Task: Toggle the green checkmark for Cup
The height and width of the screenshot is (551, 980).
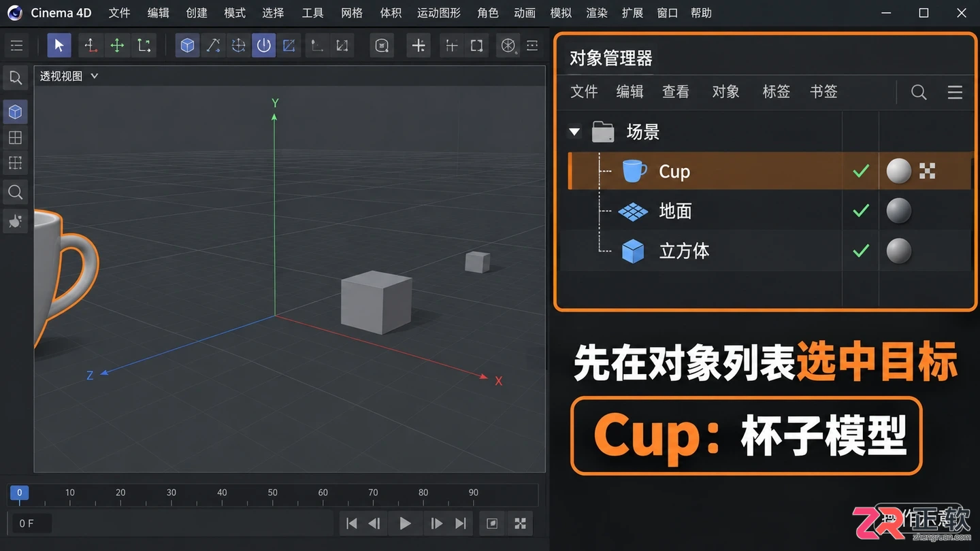Action: point(861,171)
